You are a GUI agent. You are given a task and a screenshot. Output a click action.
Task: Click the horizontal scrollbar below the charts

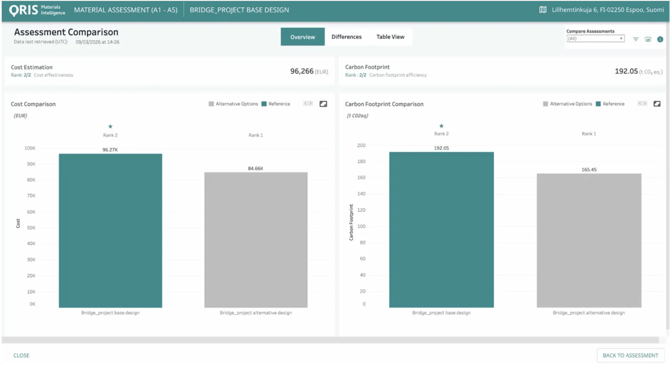point(330,340)
